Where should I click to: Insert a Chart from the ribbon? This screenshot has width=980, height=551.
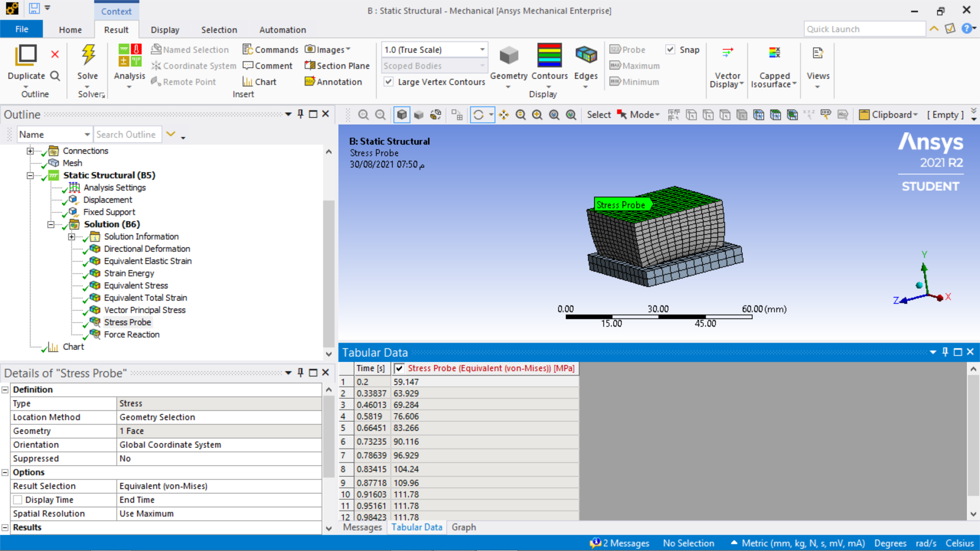pos(259,82)
